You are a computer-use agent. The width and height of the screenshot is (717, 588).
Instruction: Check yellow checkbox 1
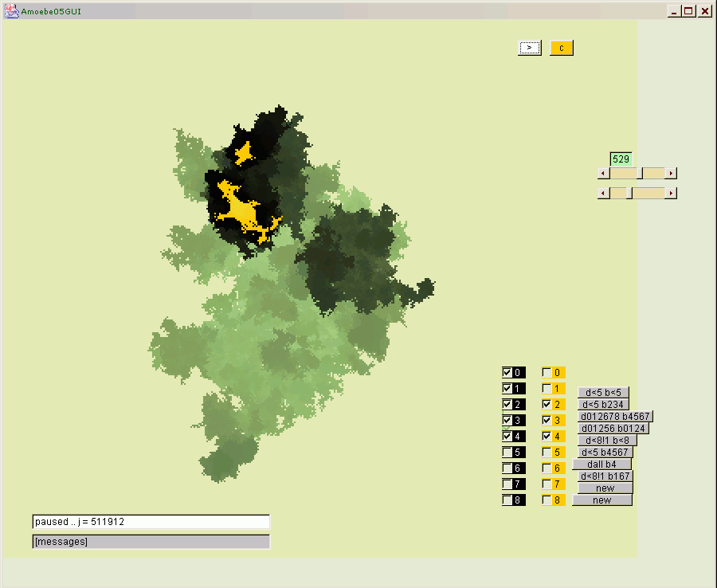[x=547, y=388]
